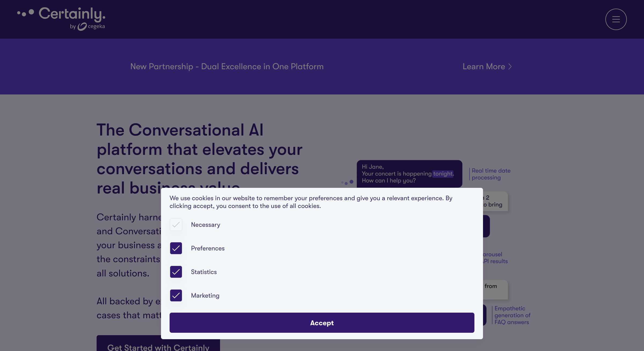Uncheck the Statistics cookies checkbox
This screenshot has height=351, width=644.
[176, 272]
